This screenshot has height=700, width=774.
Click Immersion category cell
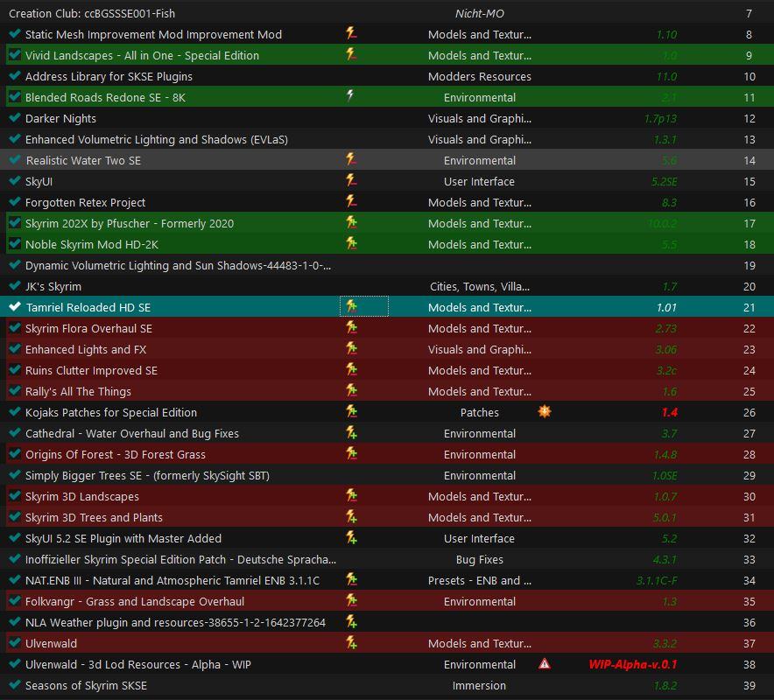(479, 686)
